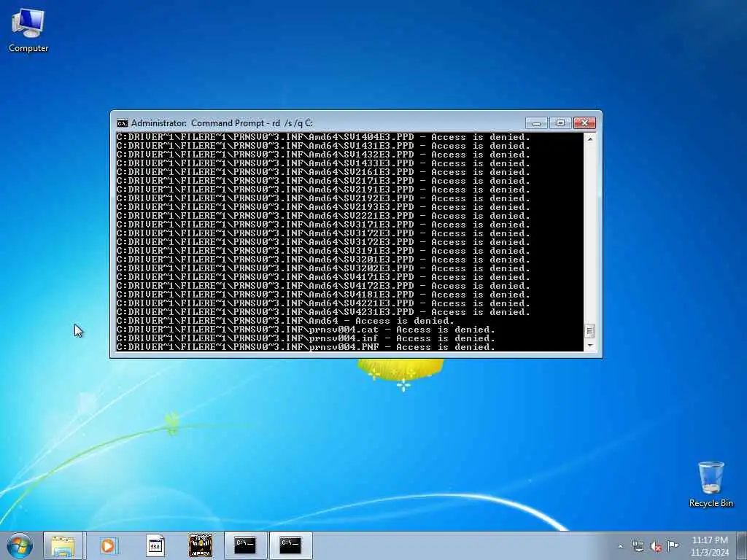Open the Windows Start menu orb

point(20,545)
